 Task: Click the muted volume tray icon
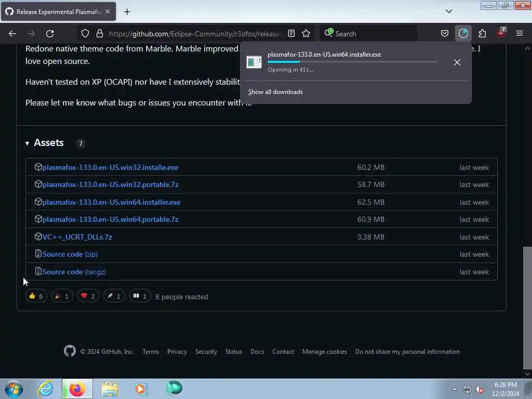[x=480, y=390]
